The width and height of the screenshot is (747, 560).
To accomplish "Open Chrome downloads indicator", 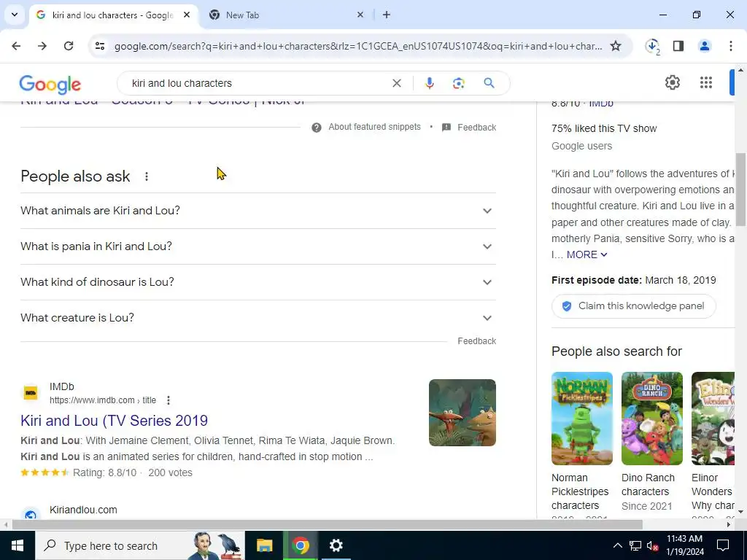I will coord(652,46).
